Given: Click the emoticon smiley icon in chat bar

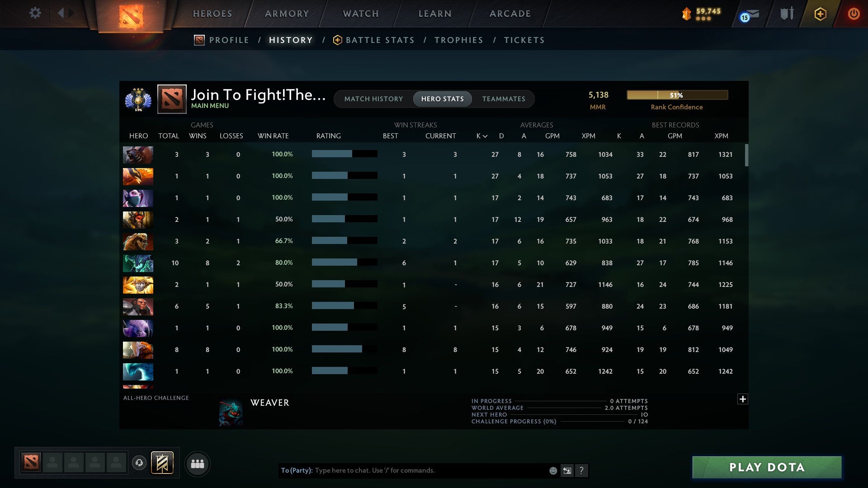Looking at the screenshot, I should coord(552,470).
